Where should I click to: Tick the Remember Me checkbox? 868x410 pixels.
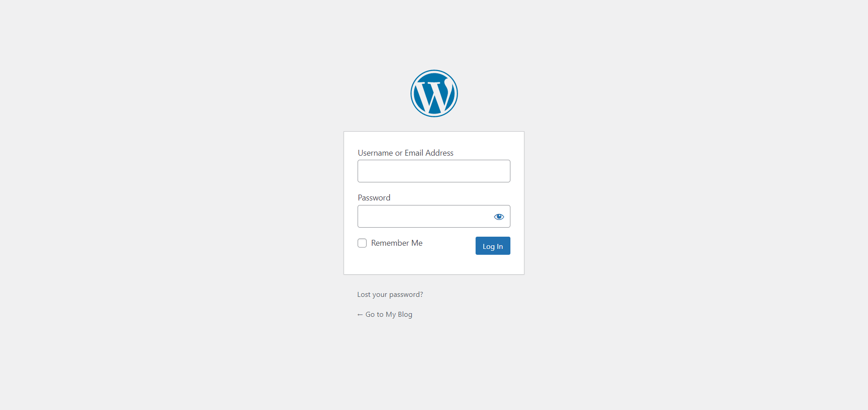pos(362,243)
